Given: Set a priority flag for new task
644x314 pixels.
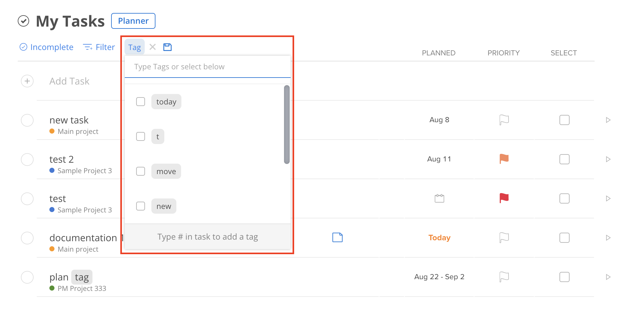Looking at the screenshot, I should point(503,120).
